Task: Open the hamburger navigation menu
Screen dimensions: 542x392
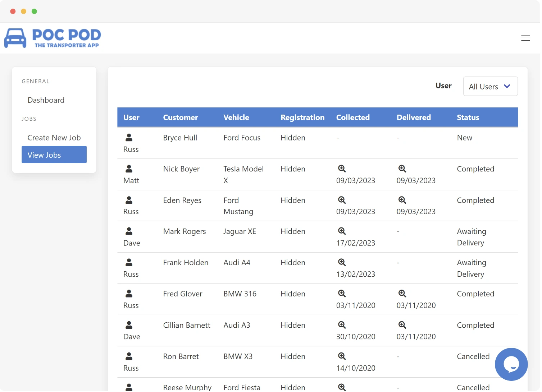Action: tap(525, 38)
